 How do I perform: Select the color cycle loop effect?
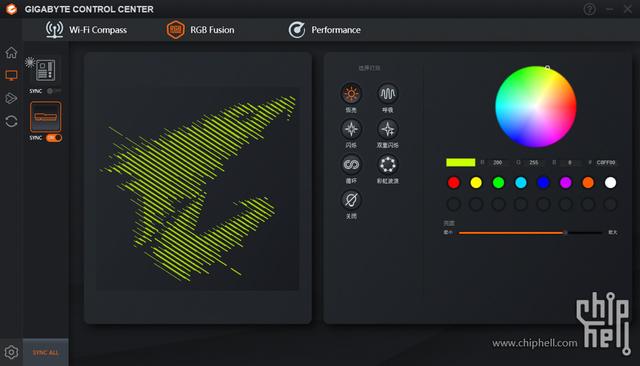tap(351, 164)
